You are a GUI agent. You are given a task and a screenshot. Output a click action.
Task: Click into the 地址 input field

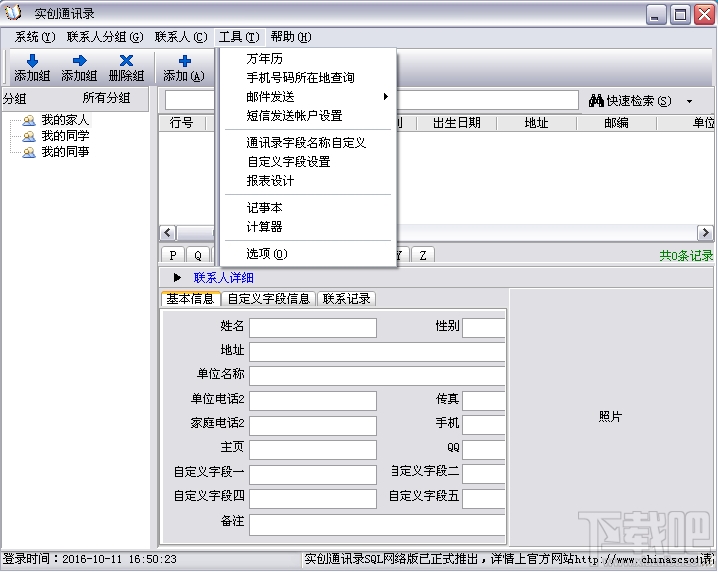[377, 352]
